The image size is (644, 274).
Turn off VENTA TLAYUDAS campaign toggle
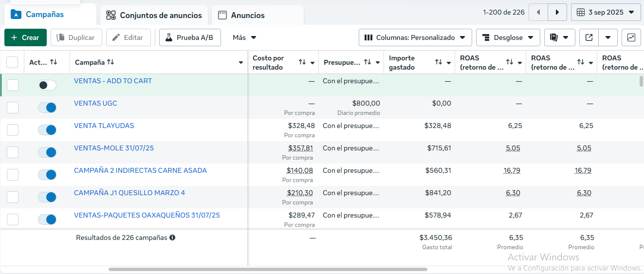pyautogui.click(x=47, y=130)
